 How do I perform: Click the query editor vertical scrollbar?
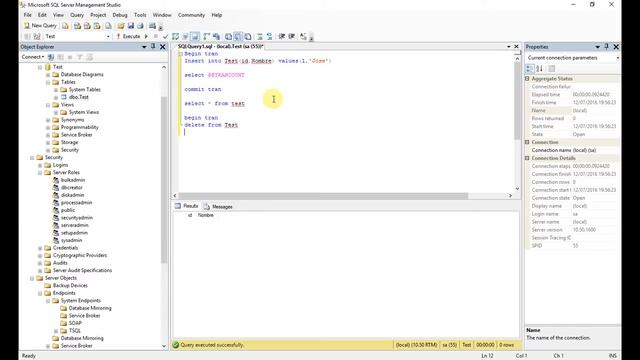coord(517,100)
